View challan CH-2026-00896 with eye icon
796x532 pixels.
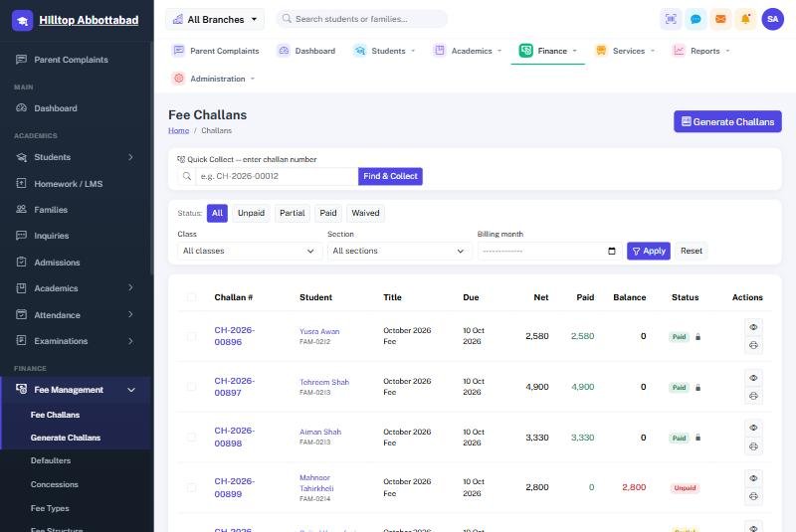[x=753, y=327]
